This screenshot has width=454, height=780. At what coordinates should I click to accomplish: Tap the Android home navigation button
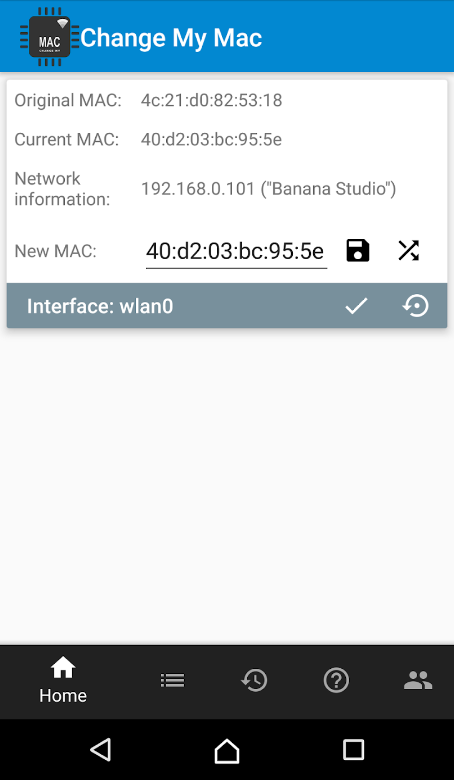227,750
